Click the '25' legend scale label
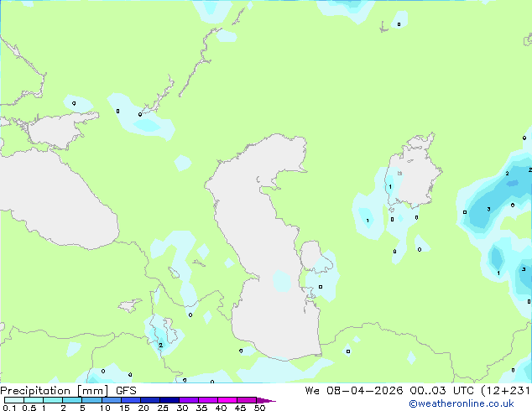Image resolution: width=532 pixels, height=411 pixels. 163,408
